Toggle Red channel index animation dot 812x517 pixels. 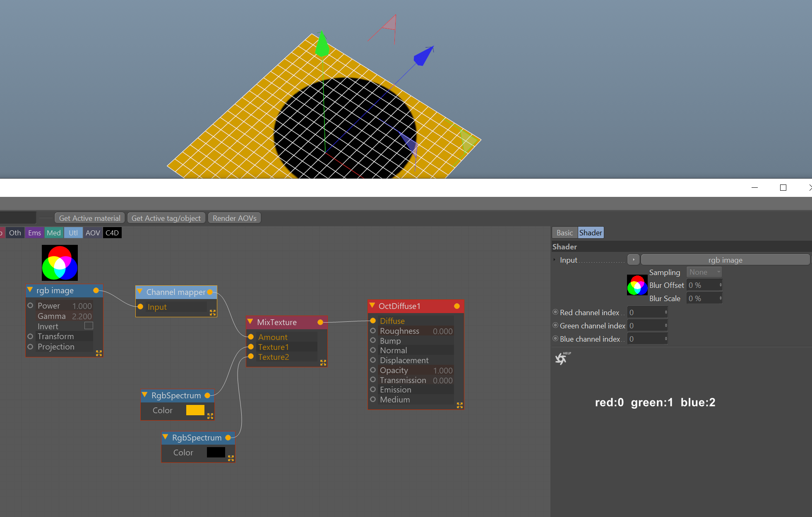555,312
